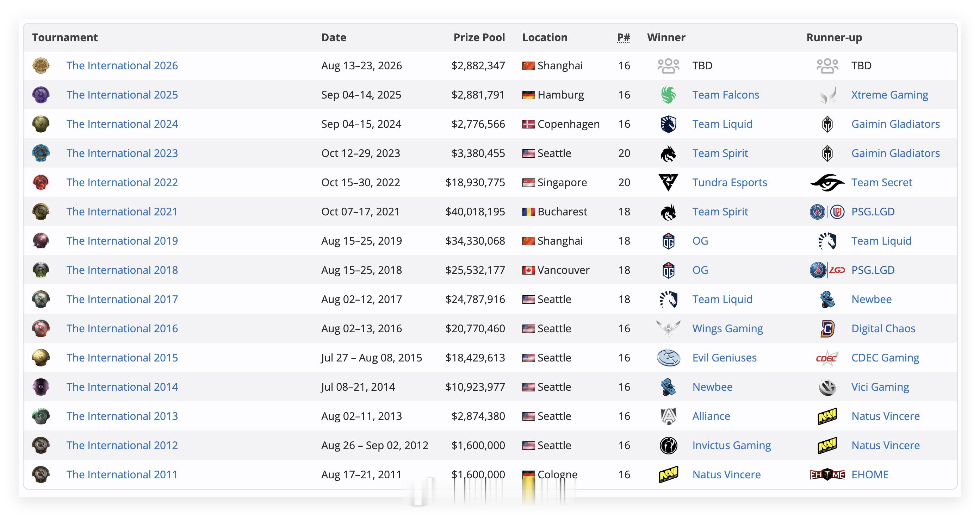Click Vici Gaming logo icon

click(x=827, y=387)
